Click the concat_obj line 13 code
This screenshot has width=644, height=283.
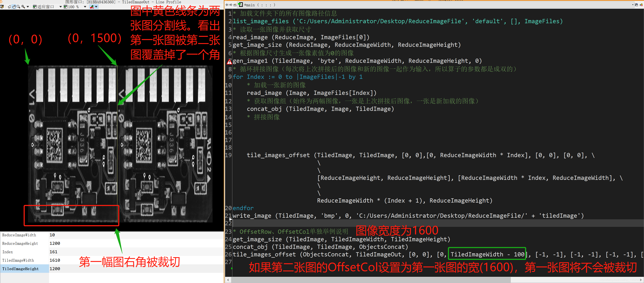[x=320, y=109]
